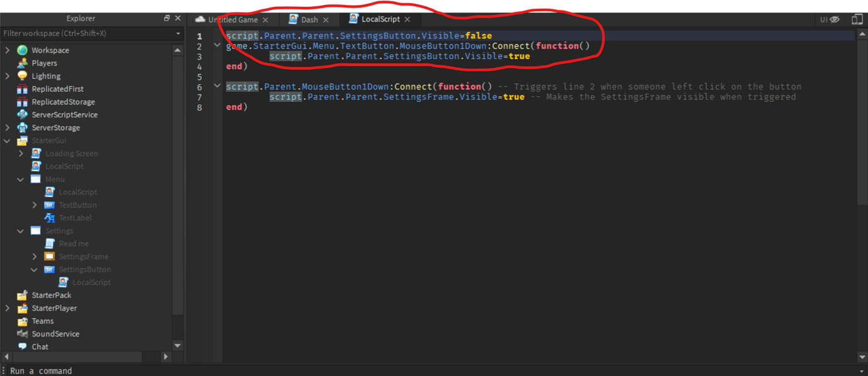This screenshot has width=868, height=376.
Task: Open command bar history dropdown
Action: click(862, 371)
